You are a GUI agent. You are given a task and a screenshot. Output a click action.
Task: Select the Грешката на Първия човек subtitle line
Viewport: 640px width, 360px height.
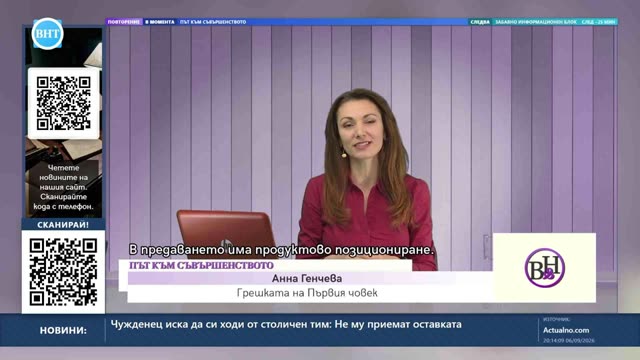point(307,293)
